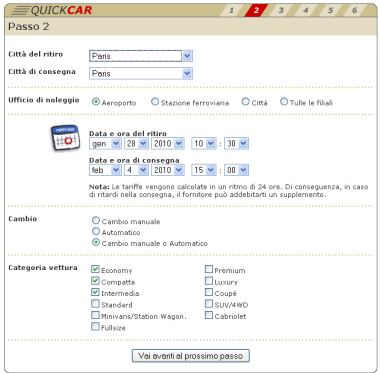
Task: Click the Nota tariff text
Action: 229,191
